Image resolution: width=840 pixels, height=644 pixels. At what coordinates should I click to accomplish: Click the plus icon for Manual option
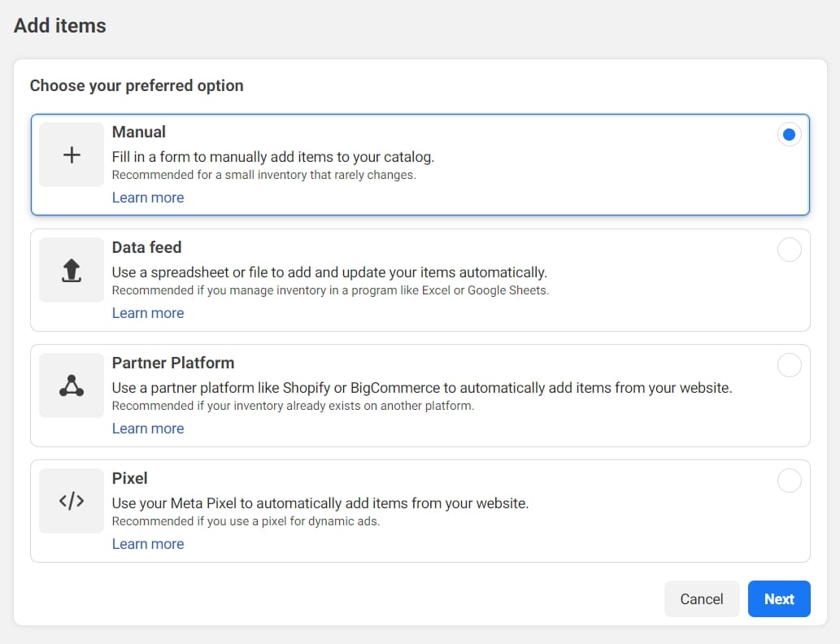[x=72, y=154]
